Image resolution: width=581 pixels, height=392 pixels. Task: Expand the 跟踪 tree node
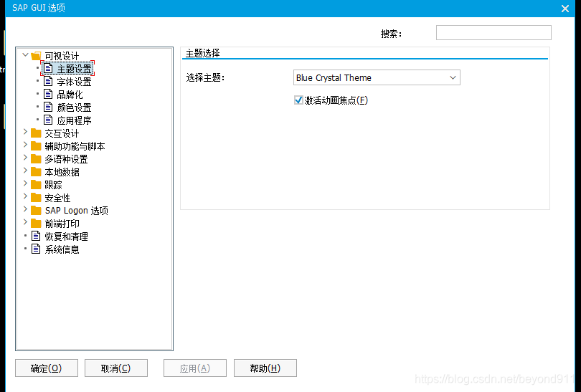25,183
